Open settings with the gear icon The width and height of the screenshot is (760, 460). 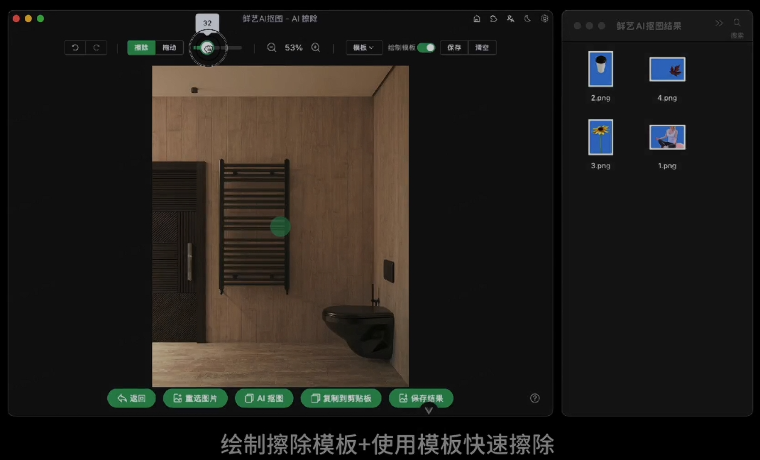click(544, 19)
